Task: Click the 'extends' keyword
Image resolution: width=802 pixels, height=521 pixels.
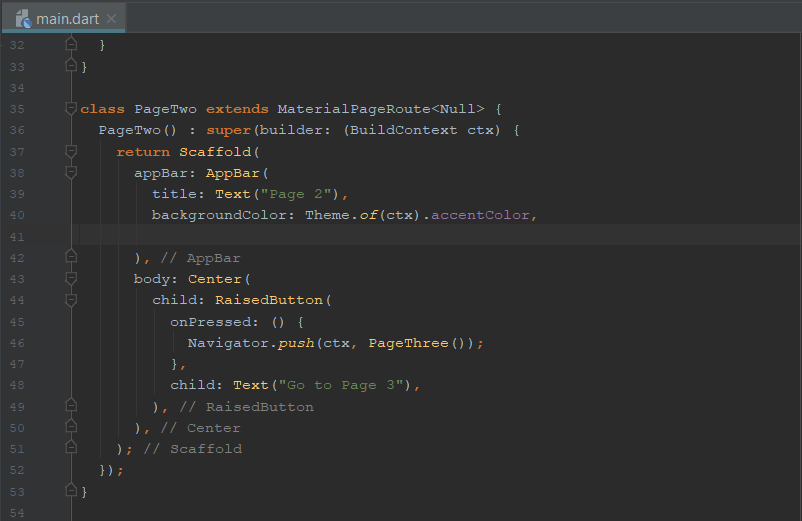Action: point(237,109)
